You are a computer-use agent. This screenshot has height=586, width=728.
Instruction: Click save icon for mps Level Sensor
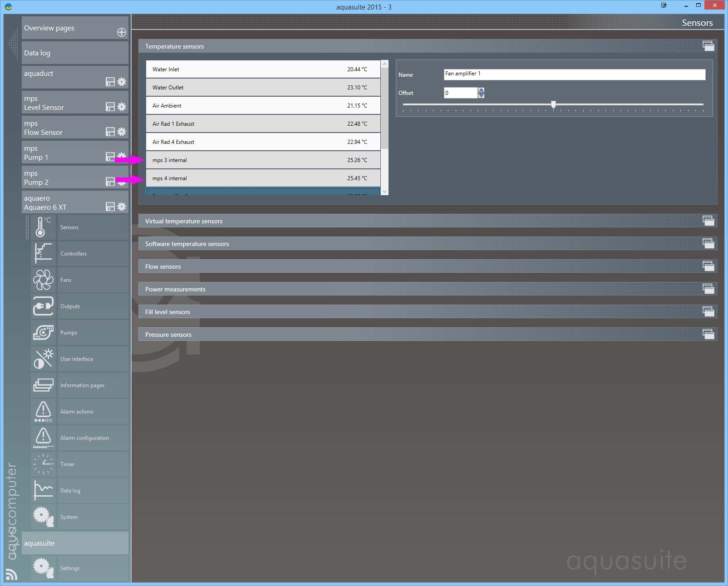click(110, 107)
